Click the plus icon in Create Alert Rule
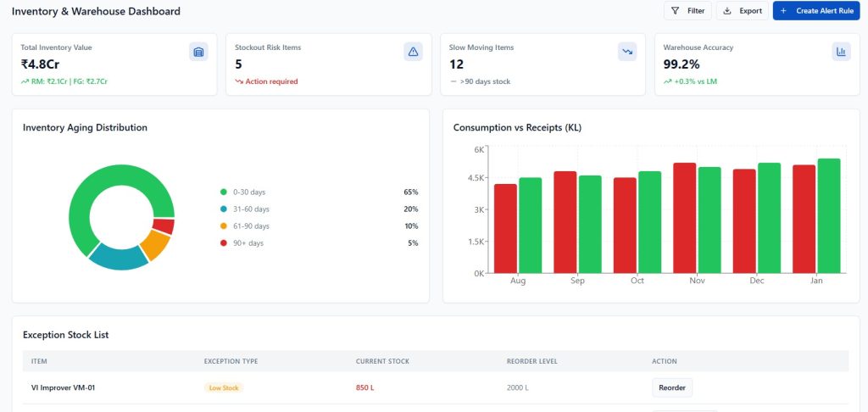The image size is (868, 412). click(x=783, y=11)
